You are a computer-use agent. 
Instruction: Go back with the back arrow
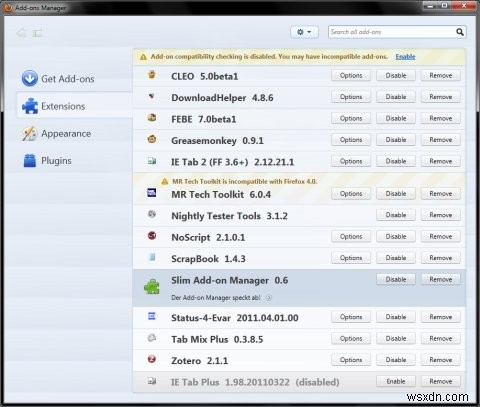tap(22, 33)
